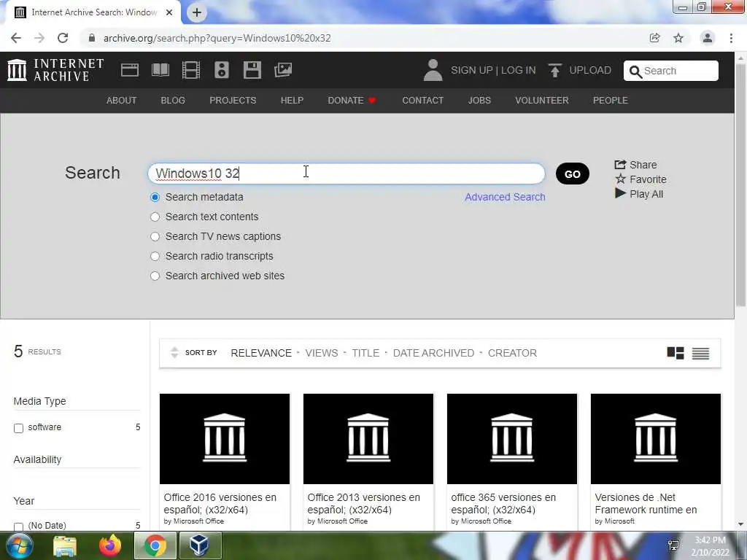Go back with browser back arrow
Image resolution: width=747 pixels, height=560 pixels.
point(16,38)
